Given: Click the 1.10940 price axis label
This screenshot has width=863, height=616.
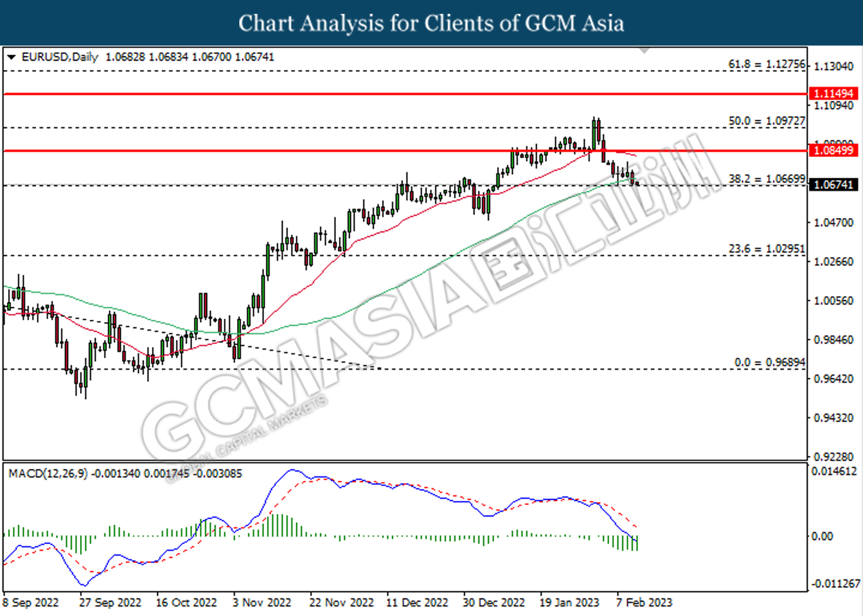Looking at the screenshot, I should pos(834,106).
